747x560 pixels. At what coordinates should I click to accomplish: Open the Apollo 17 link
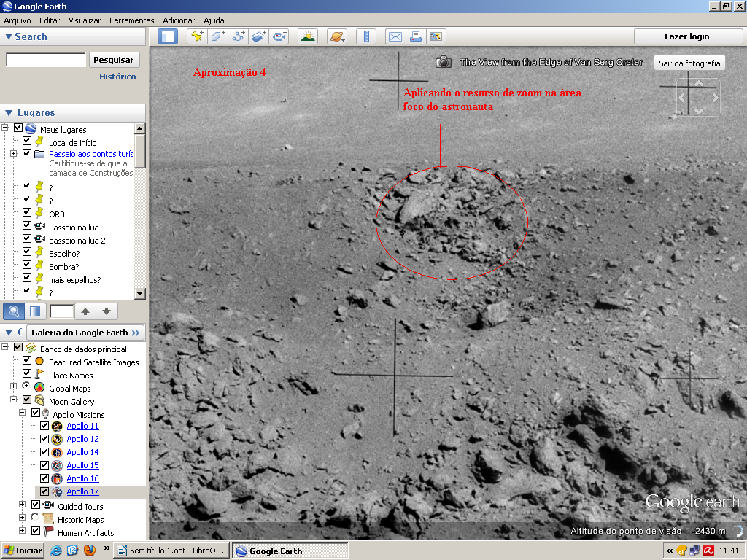83,491
